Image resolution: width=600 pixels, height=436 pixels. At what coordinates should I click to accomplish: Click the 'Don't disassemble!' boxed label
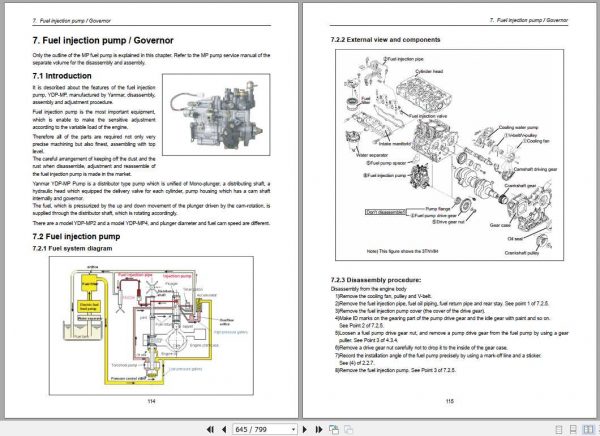click(x=385, y=212)
